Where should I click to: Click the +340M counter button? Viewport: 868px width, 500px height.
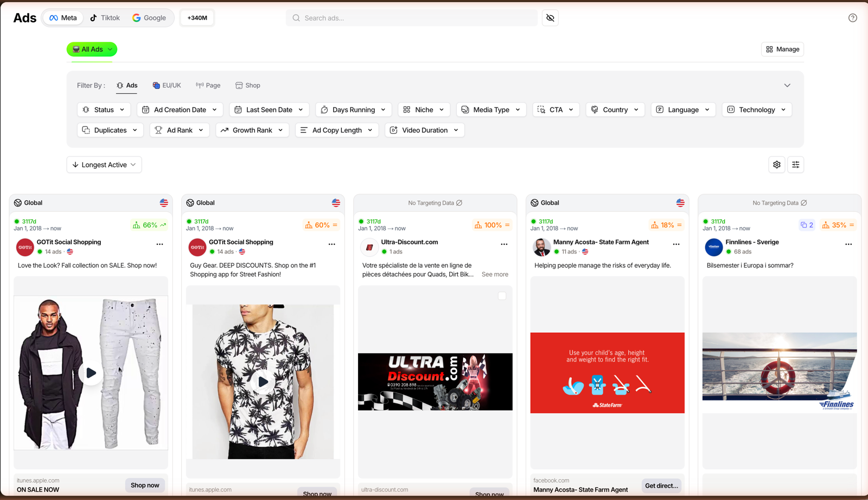tap(197, 18)
